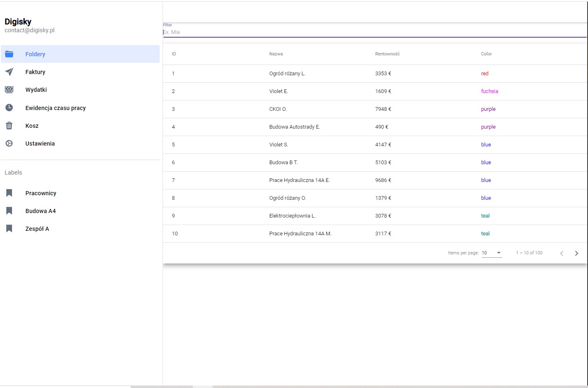Image resolution: width=588 pixels, height=388 pixels.
Task: Sort the table by Rentowność column header
Action: coord(387,54)
